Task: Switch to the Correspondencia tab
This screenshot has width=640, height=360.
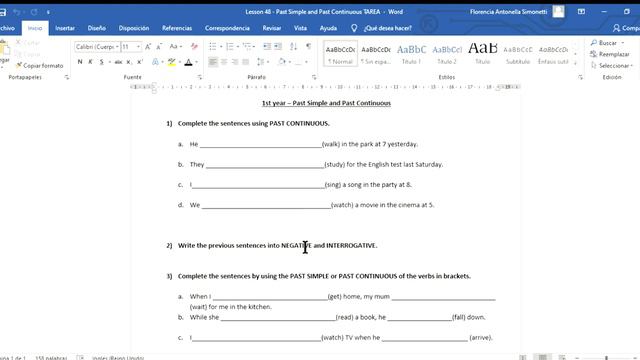Action: pos(227,28)
